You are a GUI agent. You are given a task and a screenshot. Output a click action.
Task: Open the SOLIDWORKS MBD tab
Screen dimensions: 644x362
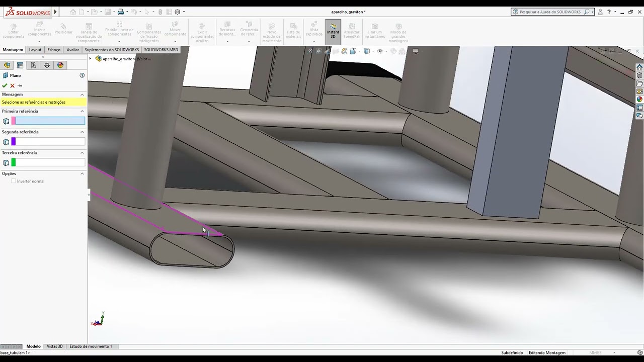click(x=161, y=50)
